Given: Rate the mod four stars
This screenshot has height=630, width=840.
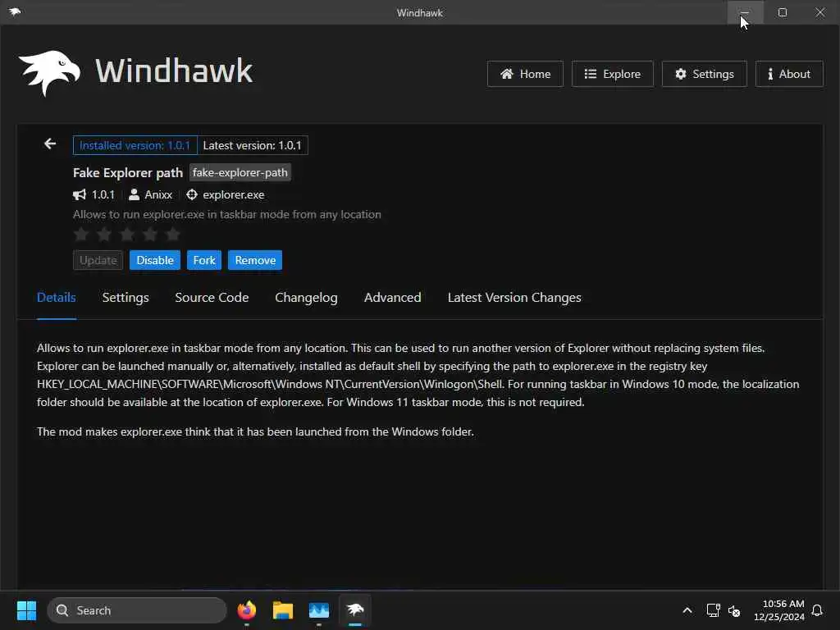Looking at the screenshot, I should click(x=151, y=234).
